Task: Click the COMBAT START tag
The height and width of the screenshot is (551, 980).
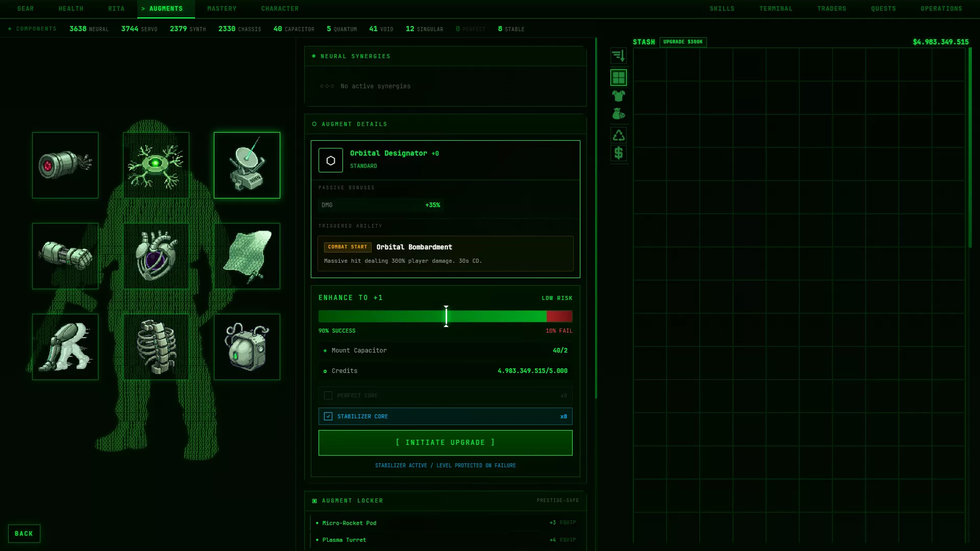Action: 348,247
